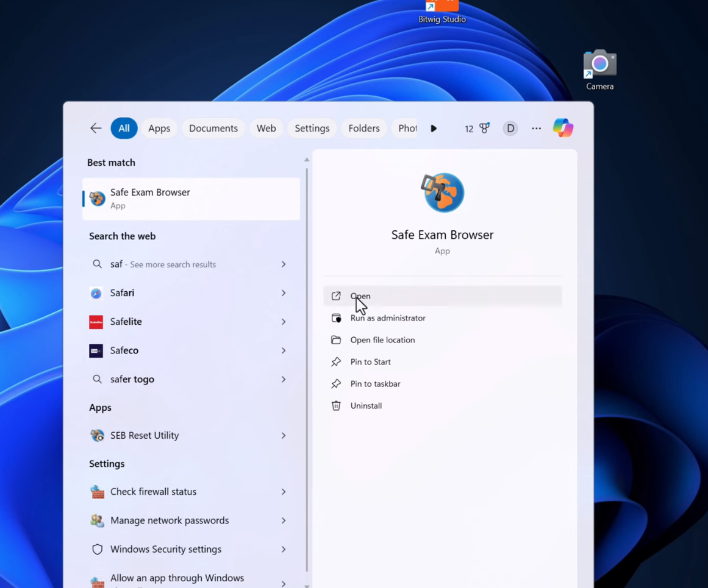Choose Run as administrator
708x588 pixels.
click(x=443, y=318)
